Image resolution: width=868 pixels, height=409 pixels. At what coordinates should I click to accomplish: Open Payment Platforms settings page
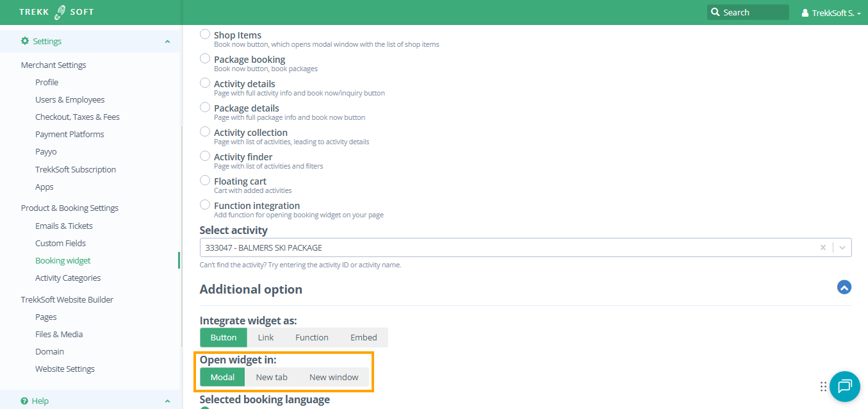pyautogui.click(x=69, y=135)
